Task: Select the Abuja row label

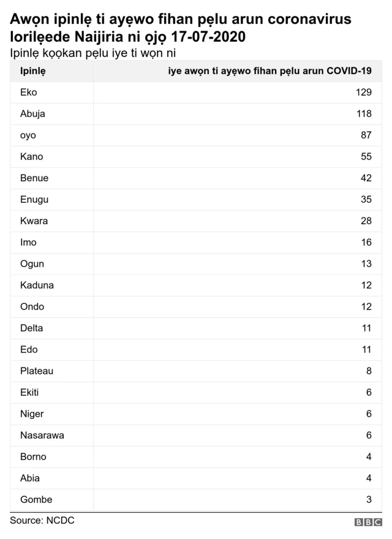Action: [32, 114]
